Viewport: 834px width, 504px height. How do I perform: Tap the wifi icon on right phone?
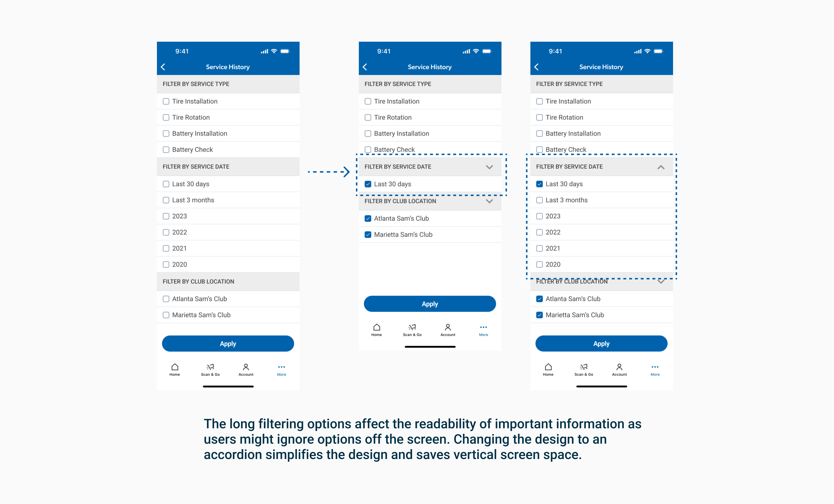[x=647, y=51]
